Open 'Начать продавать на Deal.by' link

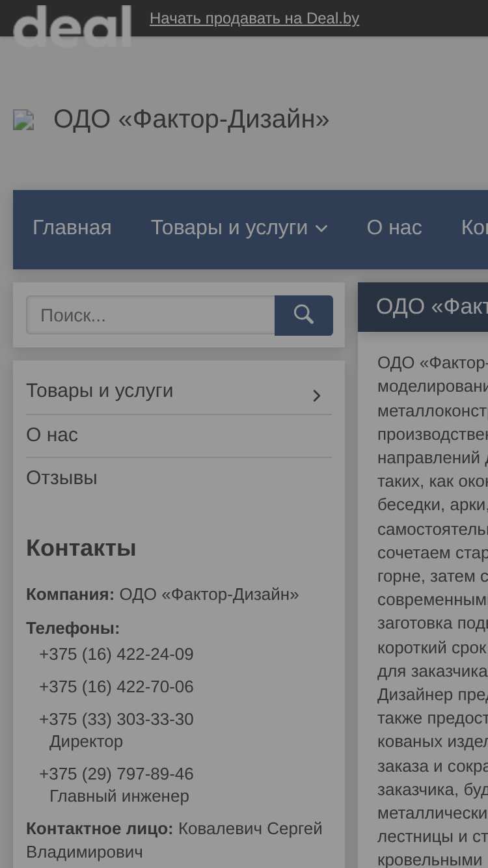(254, 18)
